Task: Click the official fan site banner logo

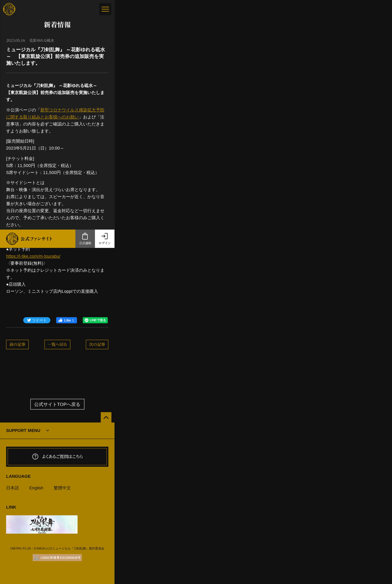Action: click(12, 239)
